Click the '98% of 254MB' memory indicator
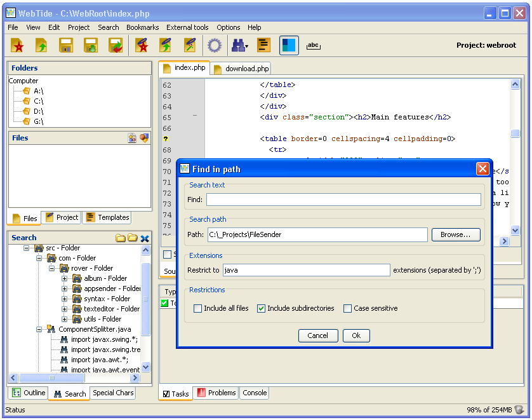 coord(489,410)
